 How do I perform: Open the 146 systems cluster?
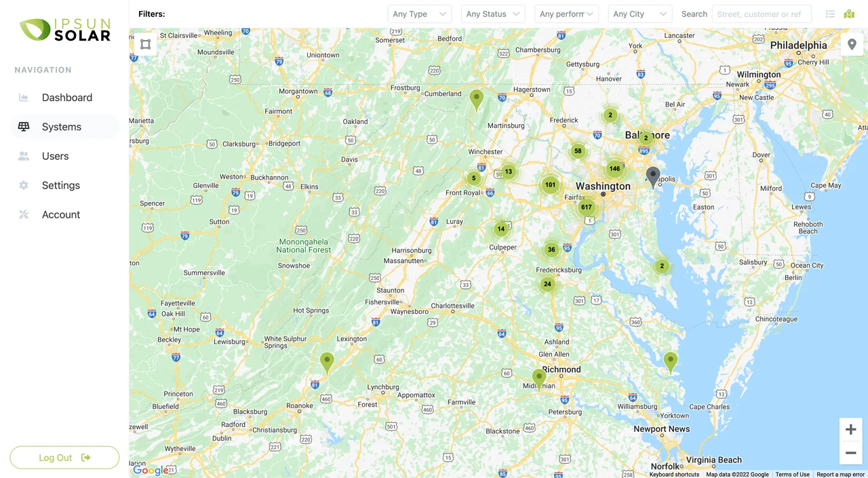(x=614, y=169)
